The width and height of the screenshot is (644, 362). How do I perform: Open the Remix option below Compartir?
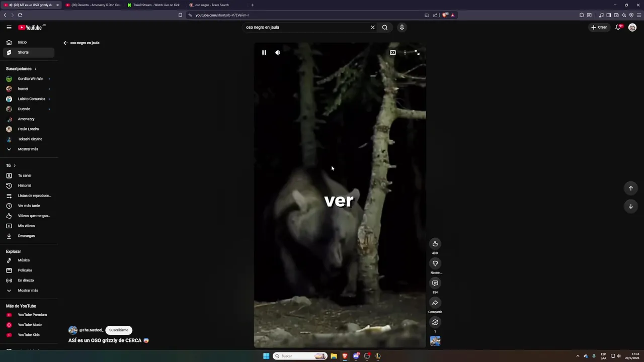(x=435, y=322)
